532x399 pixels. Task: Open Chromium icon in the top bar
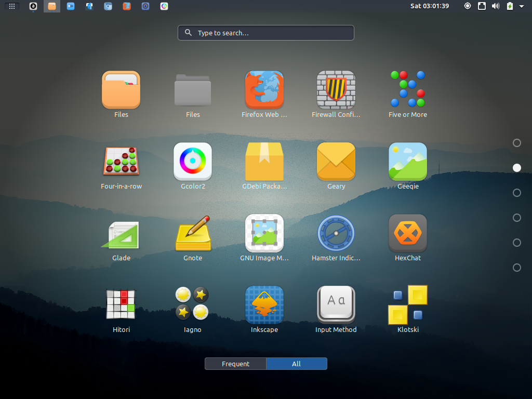pos(108,6)
